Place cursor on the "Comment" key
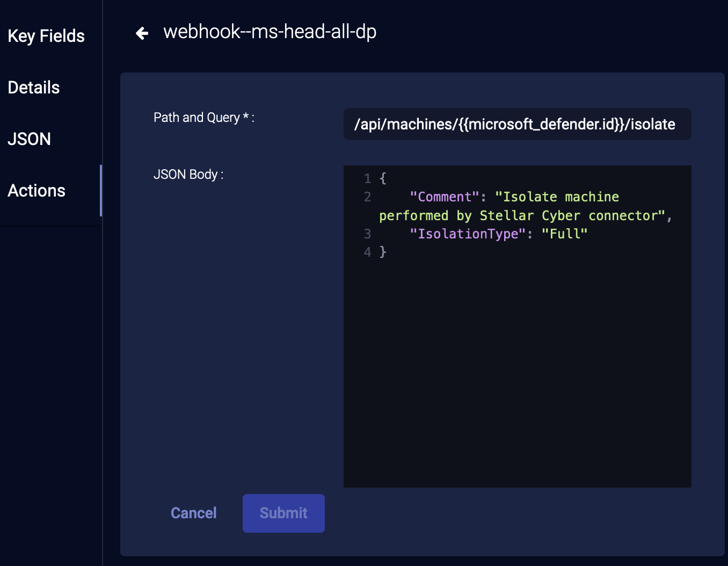This screenshot has height=566, width=728. (x=445, y=197)
